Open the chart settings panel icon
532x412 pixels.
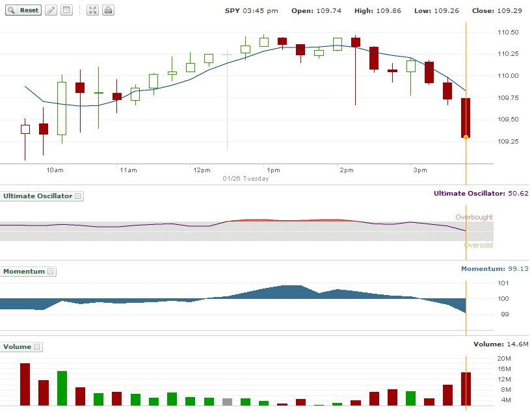66,10
